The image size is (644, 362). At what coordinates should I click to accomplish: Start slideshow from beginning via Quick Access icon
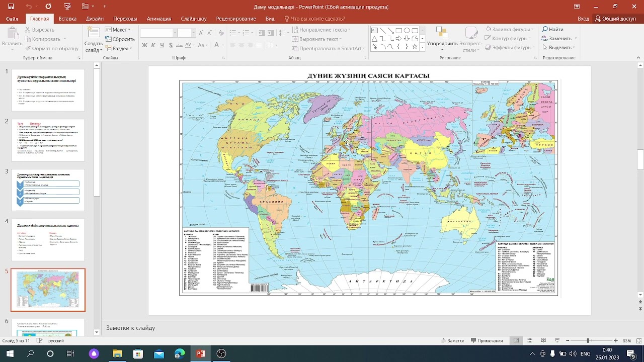pos(68,7)
